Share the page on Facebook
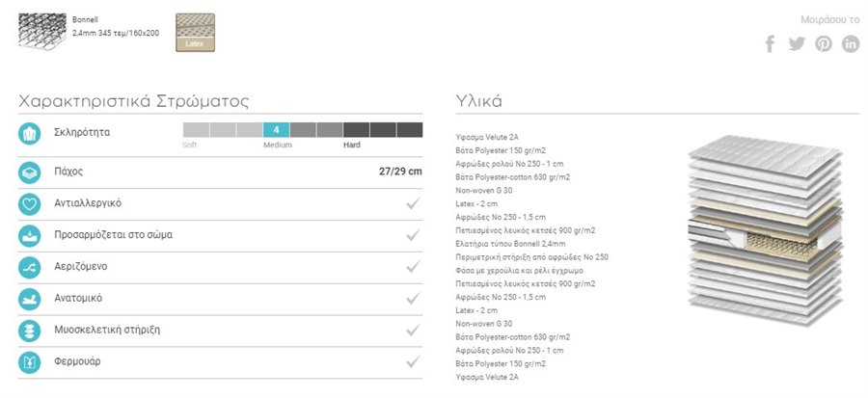The height and width of the screenshot is (398, 868). tap(770, 43)
